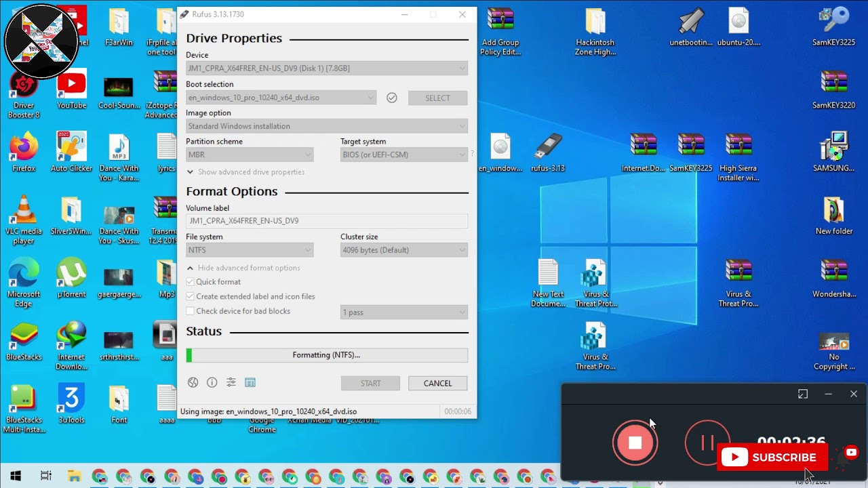Show the Rufus log icon
The image size is (868, 488).
(250, 383)
